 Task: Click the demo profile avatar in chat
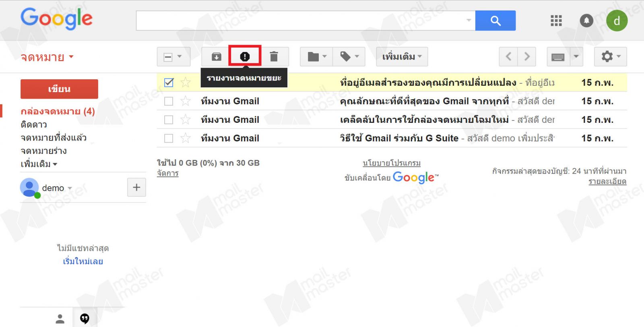(x=30, y=188)
